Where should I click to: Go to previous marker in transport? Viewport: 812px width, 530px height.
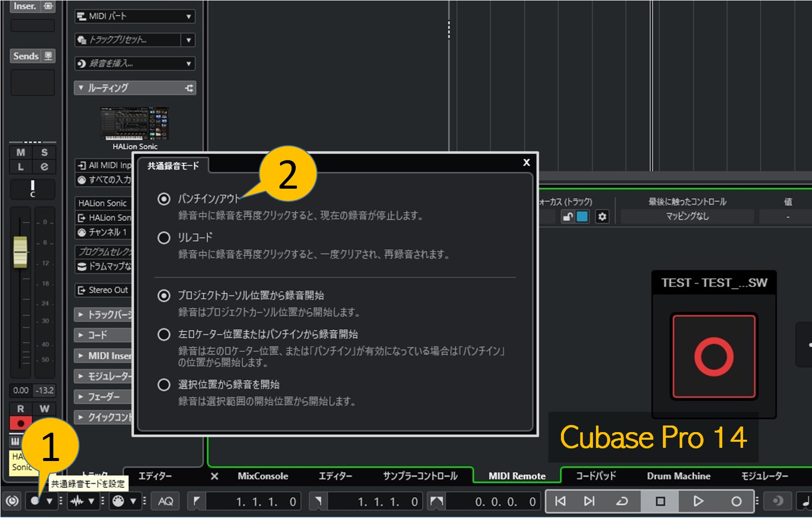tap(560, 501)
